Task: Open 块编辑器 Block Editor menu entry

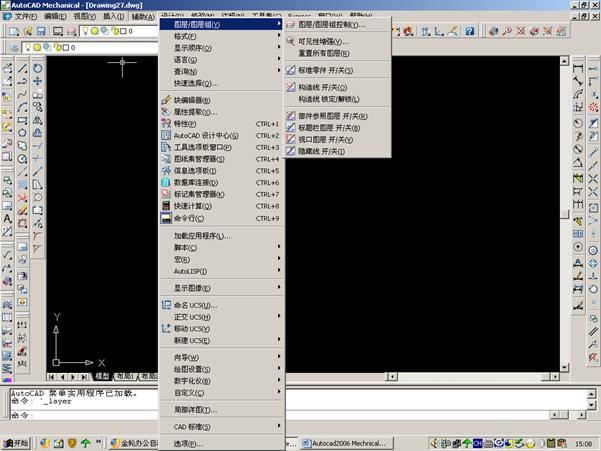Action: tap(222, 100)
